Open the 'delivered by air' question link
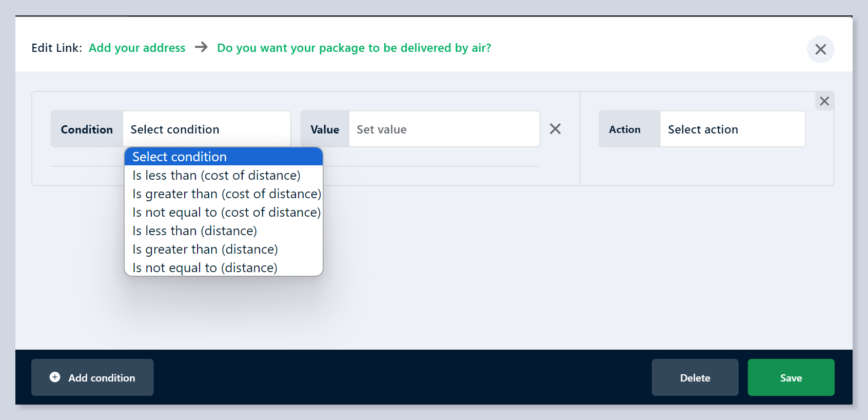 click(x=354, y=48)
